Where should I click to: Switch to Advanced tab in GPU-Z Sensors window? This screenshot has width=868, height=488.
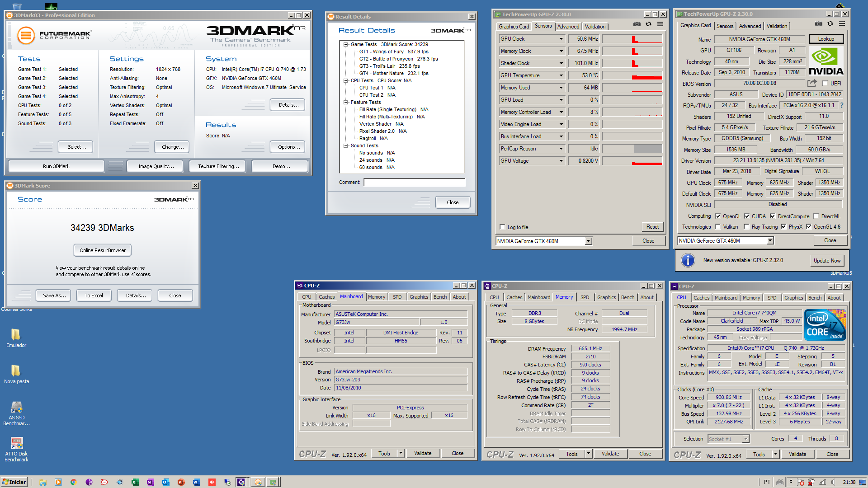coord(568,27)
